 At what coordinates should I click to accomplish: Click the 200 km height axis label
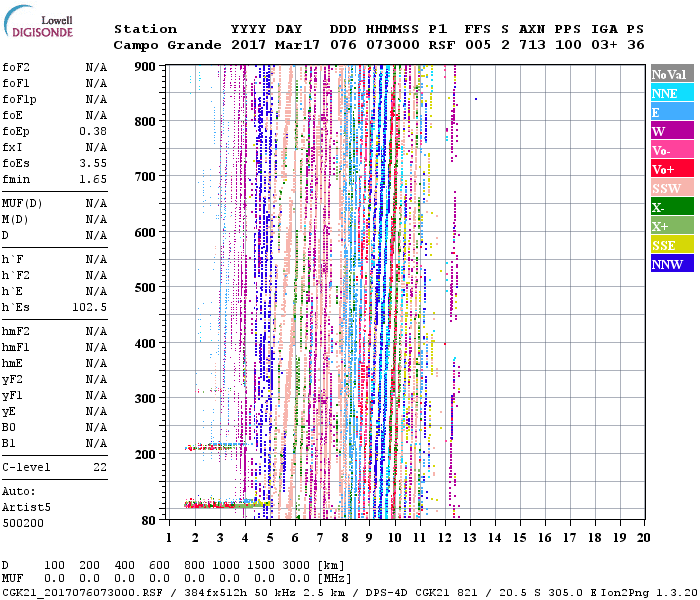(x=145, y=454)
